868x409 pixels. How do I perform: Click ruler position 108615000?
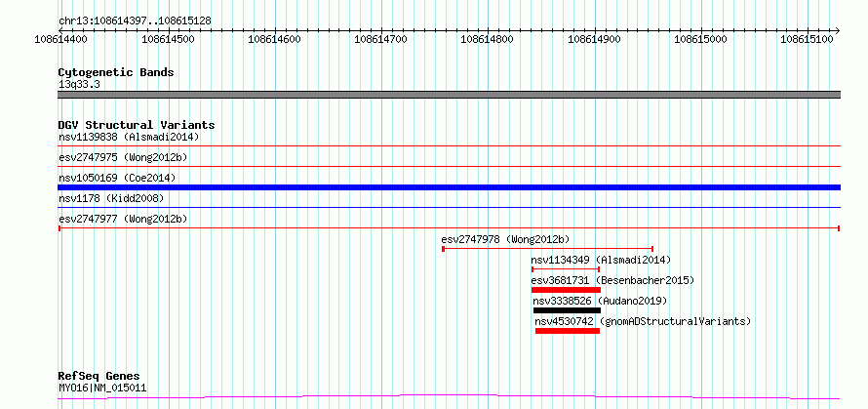(x=701, y=39)
